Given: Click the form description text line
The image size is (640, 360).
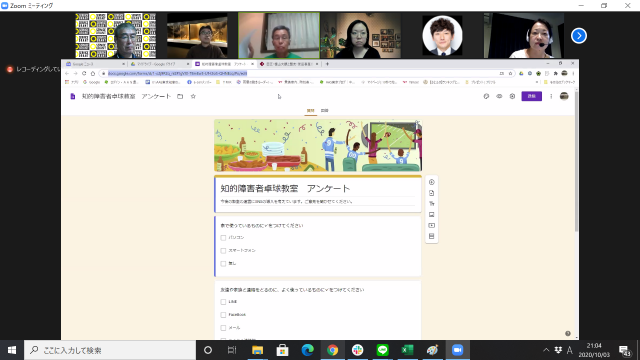Looking at the screenshot, I should point(287,202).
